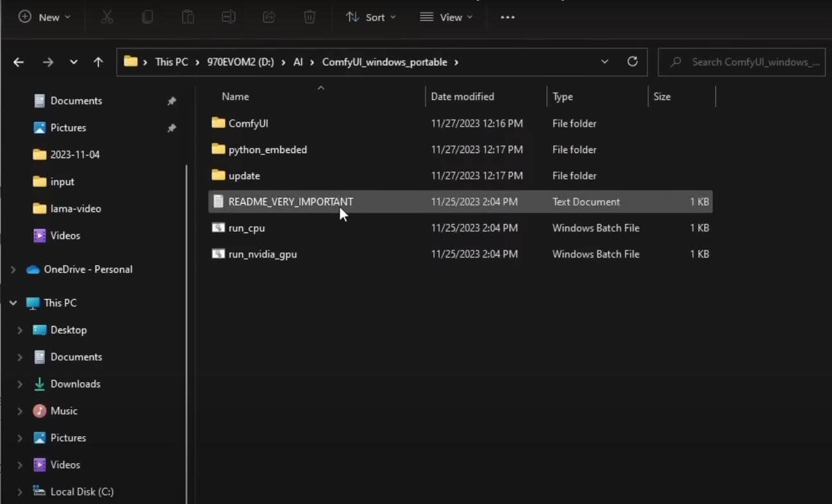Select OneDrive - Personal in sidebar
This screenshot has width=832, height=504.
(88, 269)
